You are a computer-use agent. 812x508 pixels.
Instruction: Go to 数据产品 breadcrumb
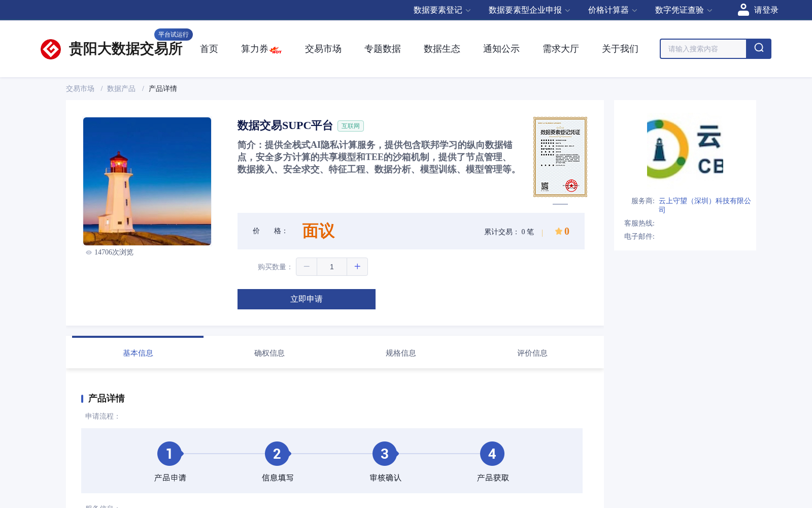pos(121,88)
